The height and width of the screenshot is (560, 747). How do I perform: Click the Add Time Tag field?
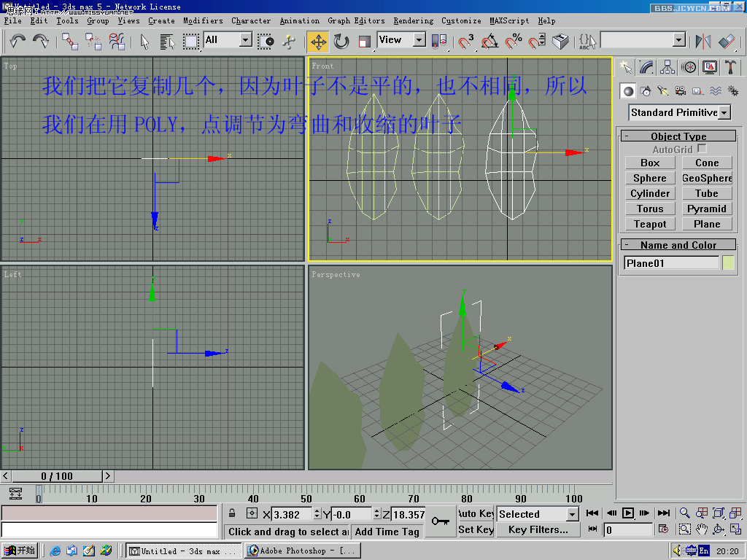[x=387, y=532]
